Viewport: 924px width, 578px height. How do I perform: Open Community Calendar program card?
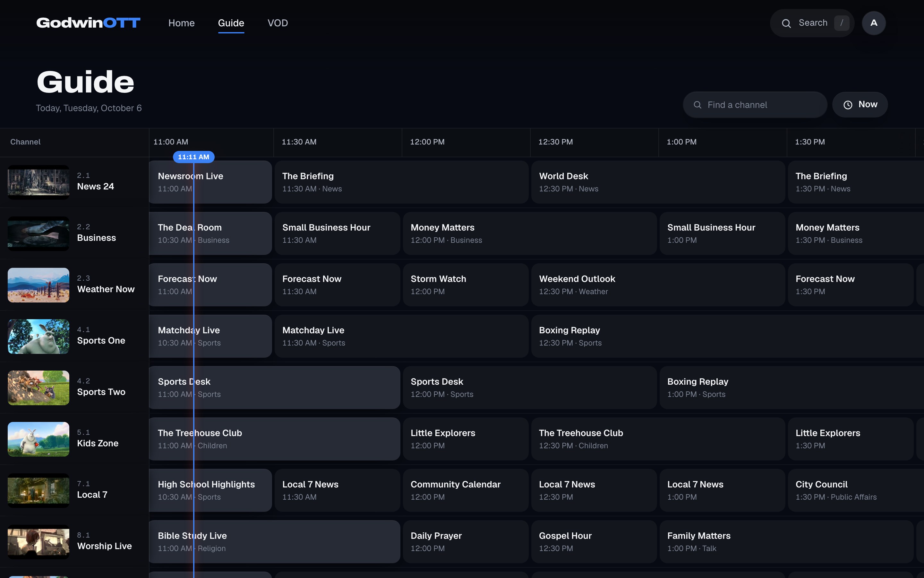point(466,490)
